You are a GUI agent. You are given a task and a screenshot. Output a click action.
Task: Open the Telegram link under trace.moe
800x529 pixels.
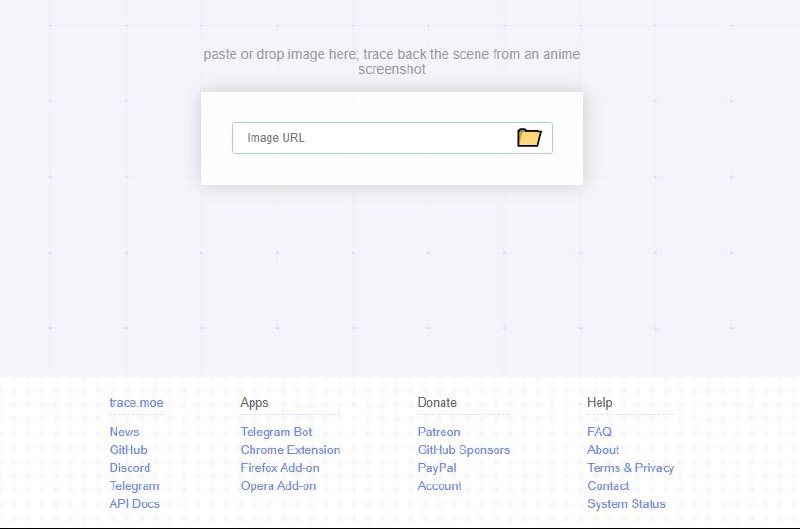tap(134, 486)
